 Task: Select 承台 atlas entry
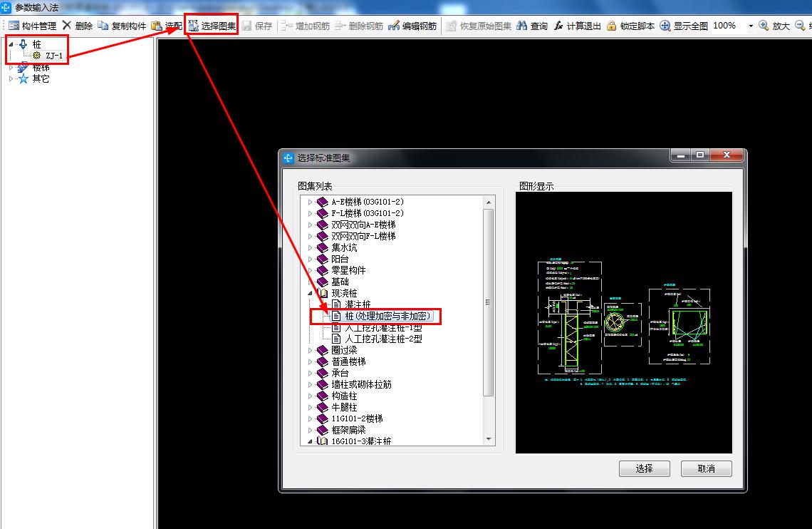click(x=340, y=373)
